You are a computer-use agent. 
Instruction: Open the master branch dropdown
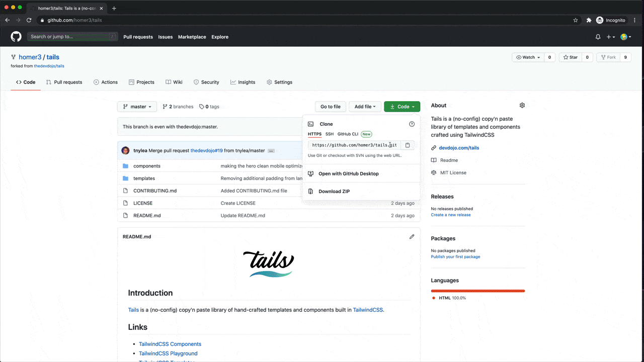pyautogui.click(x=137, y=107)
